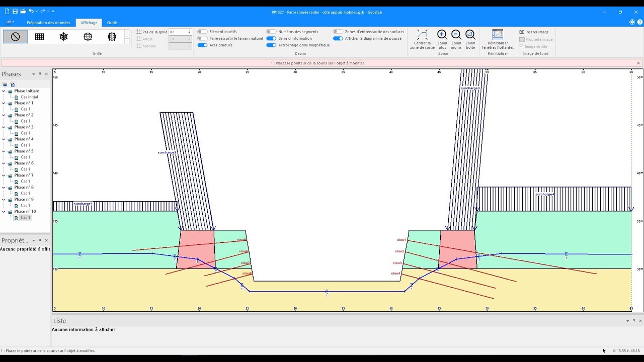
Task: Click the clou1 nail label on right side
Action: click(x=401, y=240)
